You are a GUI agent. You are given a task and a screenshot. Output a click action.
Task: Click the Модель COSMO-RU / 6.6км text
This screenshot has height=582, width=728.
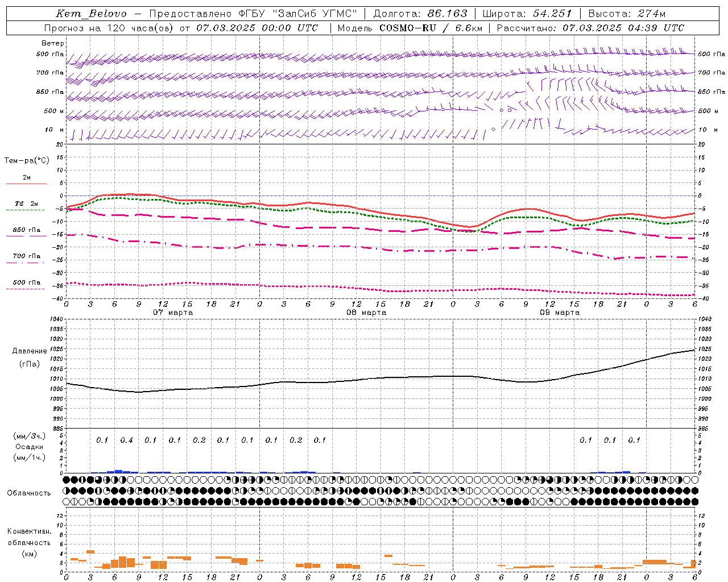pos(410,28)
